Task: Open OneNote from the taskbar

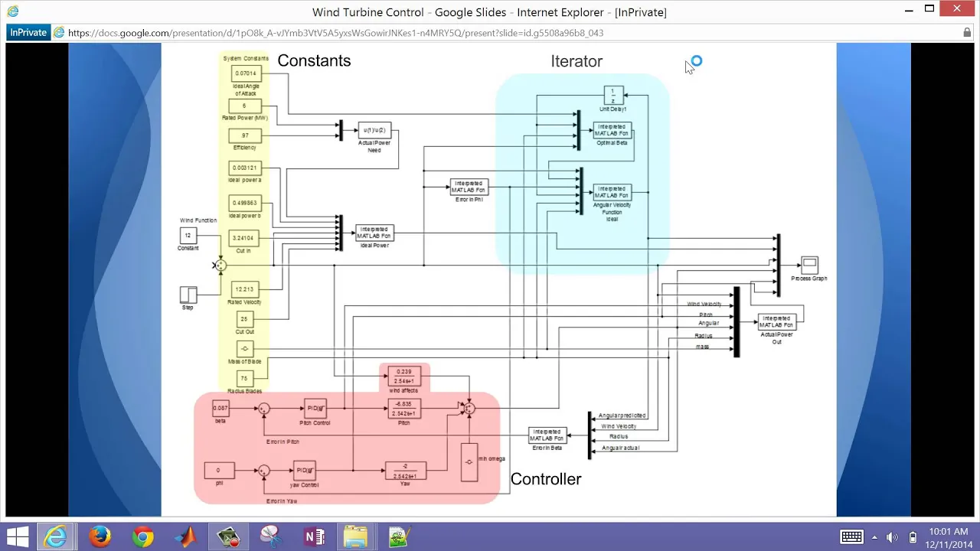Action: pyautogui.click(x=314, y=536)
